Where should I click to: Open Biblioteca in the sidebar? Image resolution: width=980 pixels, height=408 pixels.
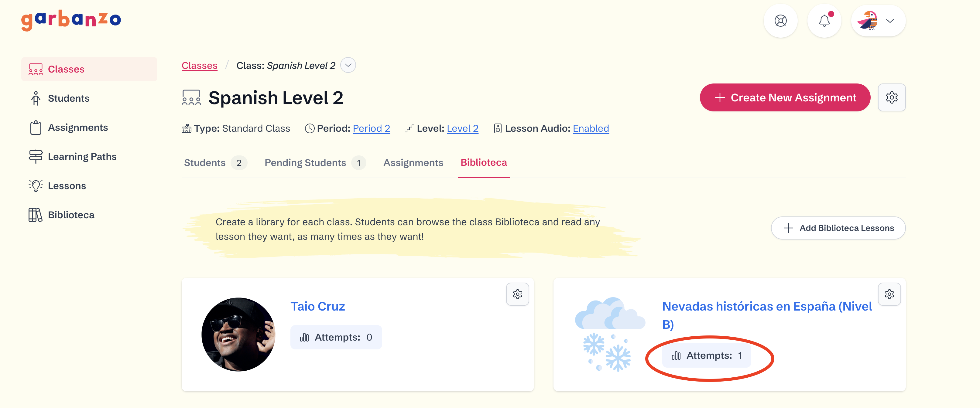71,215
